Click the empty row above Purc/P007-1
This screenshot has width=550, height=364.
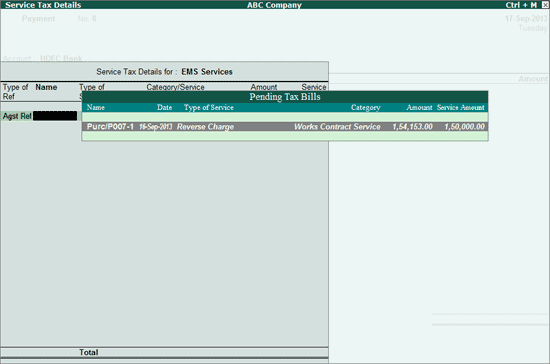tap(285, 117)
